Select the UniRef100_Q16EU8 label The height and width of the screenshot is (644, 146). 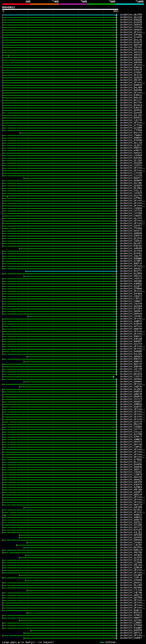click(131, 77)
